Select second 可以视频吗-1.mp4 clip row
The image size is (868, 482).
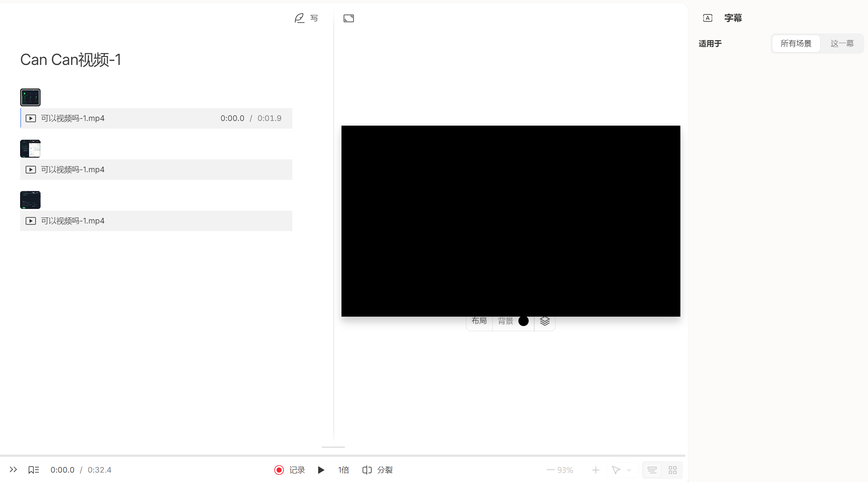click(x=156, y=170)
